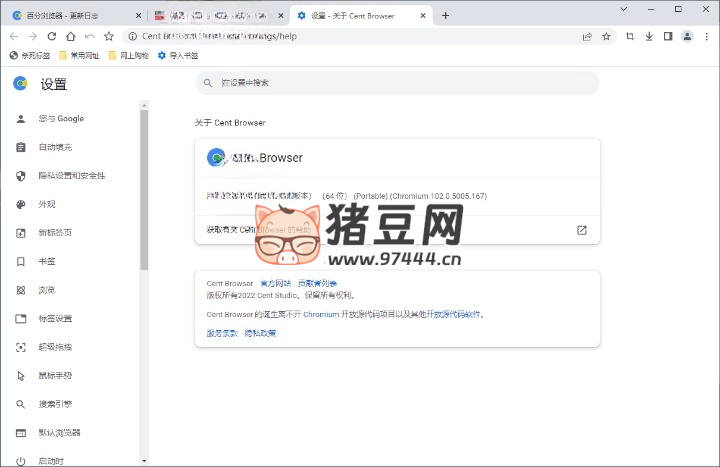Image resolution: width=720 pixels, height=467 pixels.
Task: Bookmark this page with the star icon
Action: tap(606, 36)
